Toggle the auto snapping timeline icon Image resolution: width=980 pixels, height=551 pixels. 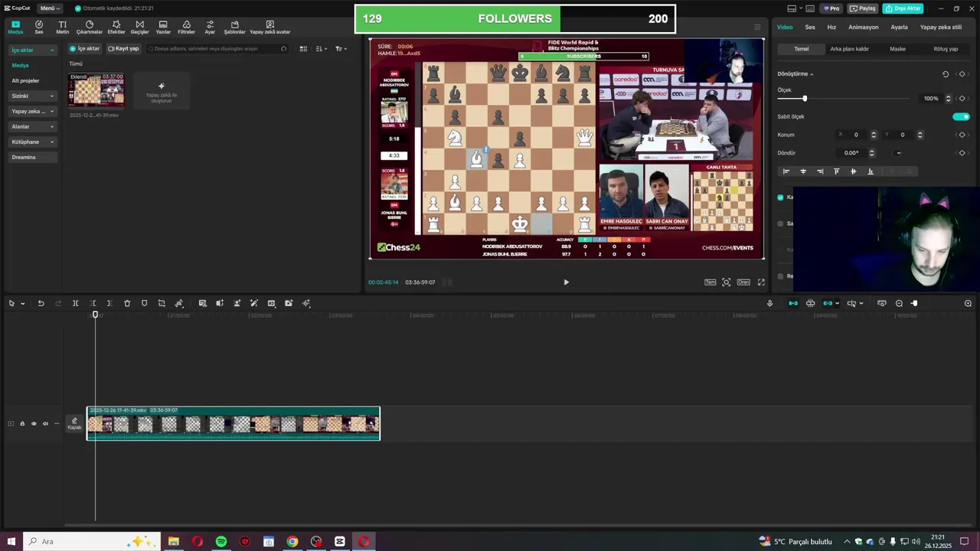[810, 304]
